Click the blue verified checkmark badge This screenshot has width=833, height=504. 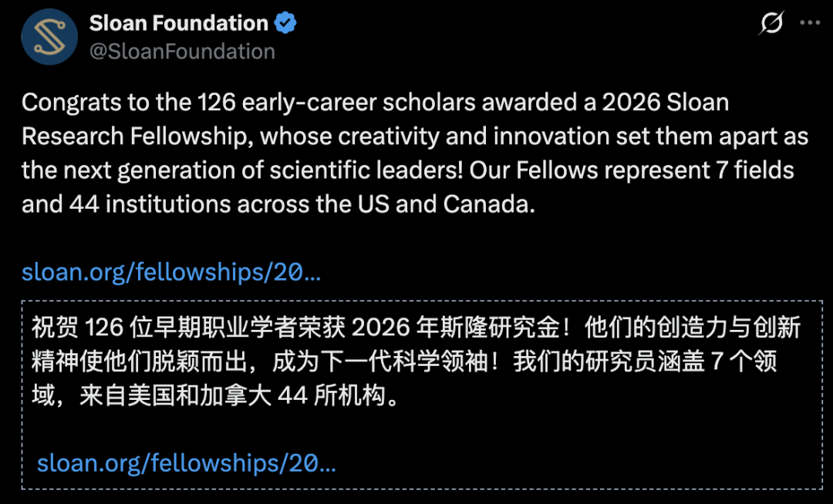(286, 23)
